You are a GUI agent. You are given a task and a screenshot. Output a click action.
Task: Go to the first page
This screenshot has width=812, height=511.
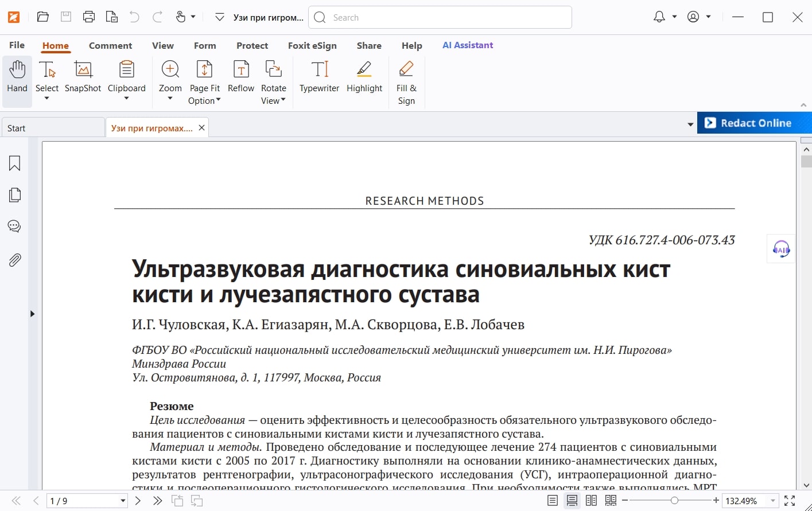point(16,501)
